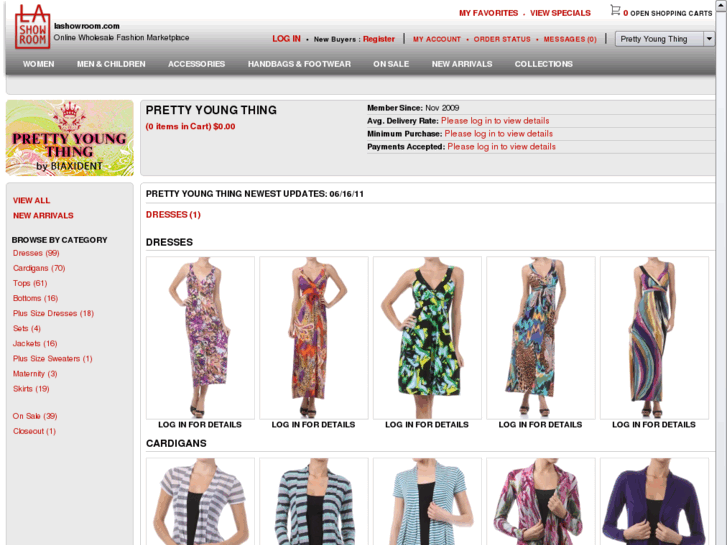The image size is (727, 545).
Task: Go to the ON SALE menu
Action: (x=391, y=64)
